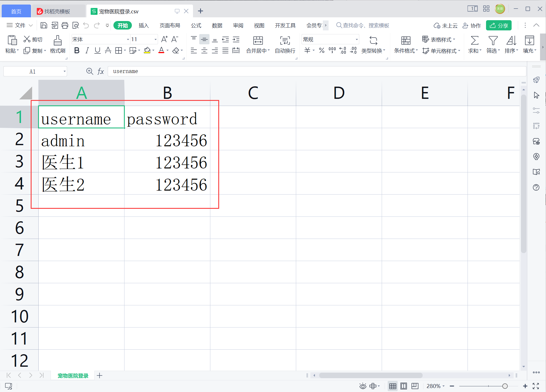
Task: Click the Filter (筛选) funnel icon
Action: 493,41
